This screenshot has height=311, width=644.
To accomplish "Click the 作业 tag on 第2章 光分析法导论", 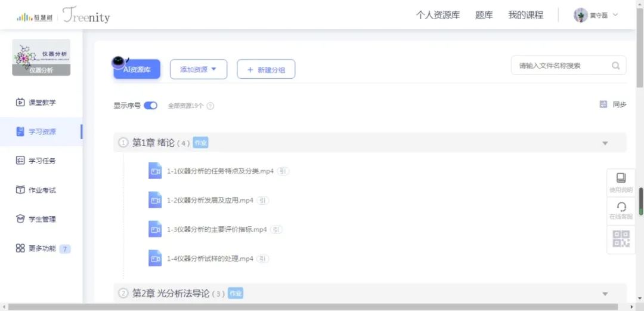I will [236, 293].
